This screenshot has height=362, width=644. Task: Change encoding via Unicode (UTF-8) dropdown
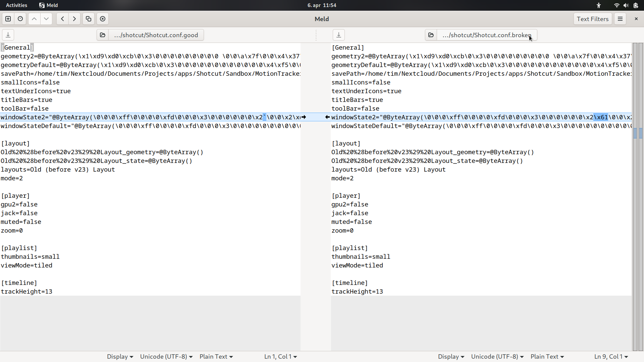coord(166,356)
